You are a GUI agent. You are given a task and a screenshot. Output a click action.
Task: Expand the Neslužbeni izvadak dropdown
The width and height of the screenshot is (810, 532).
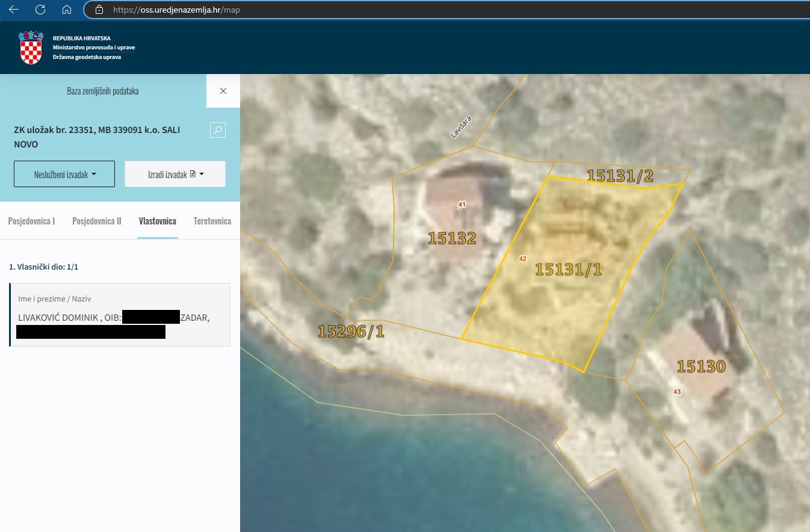click(x=64, y=174)
